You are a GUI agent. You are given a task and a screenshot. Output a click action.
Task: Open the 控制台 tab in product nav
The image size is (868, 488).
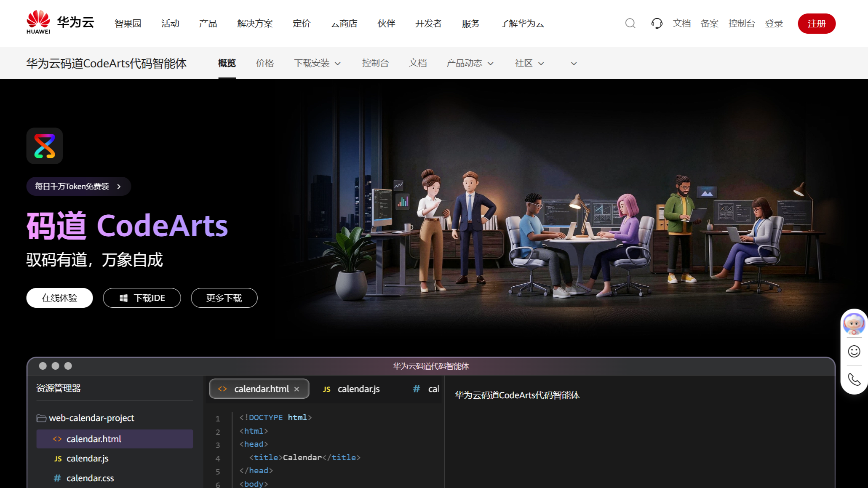pyautogui.click(x=375, y=63)
